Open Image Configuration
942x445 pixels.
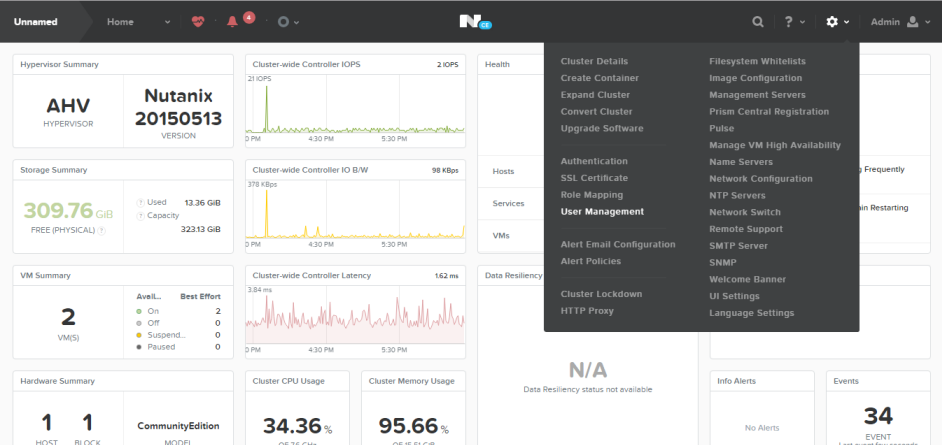click(x=755, y=78)
